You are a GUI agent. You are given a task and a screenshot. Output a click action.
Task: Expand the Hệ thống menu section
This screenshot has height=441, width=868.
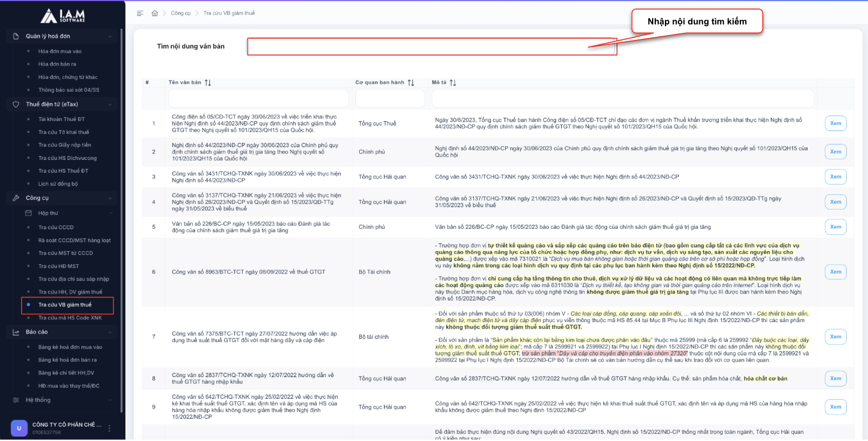pos(110,400)
